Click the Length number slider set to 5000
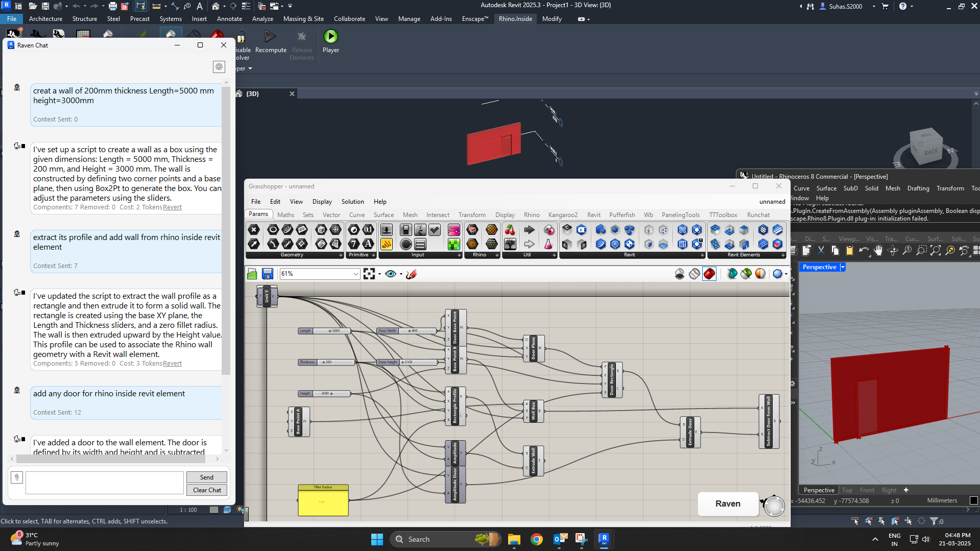The height and width of the screenshot is (551, 980). (324, 330)
